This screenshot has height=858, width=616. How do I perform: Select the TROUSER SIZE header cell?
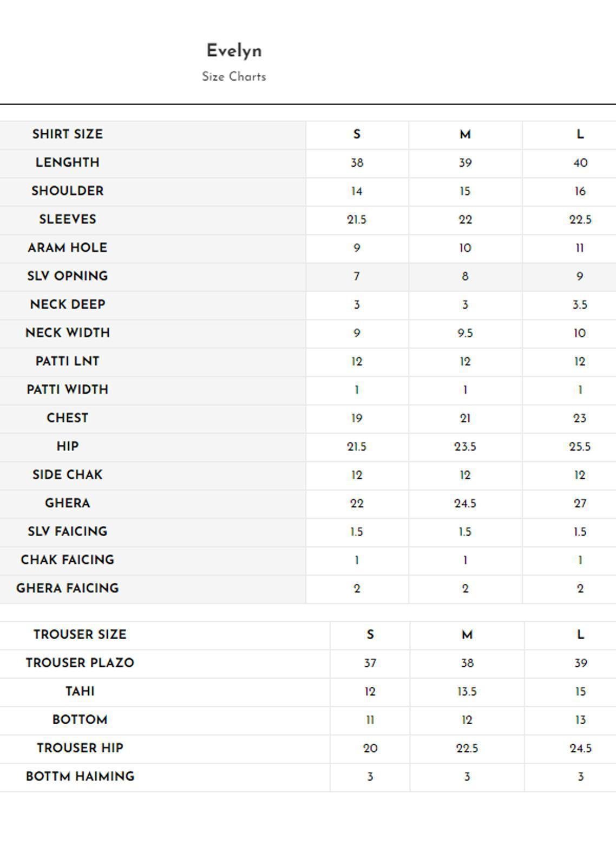point(80,634)
